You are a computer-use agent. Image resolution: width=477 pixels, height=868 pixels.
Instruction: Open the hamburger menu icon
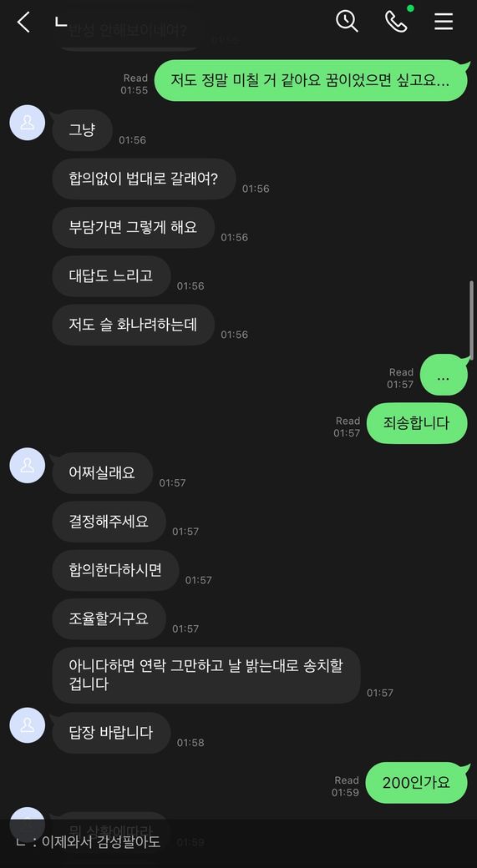point(444,22)
